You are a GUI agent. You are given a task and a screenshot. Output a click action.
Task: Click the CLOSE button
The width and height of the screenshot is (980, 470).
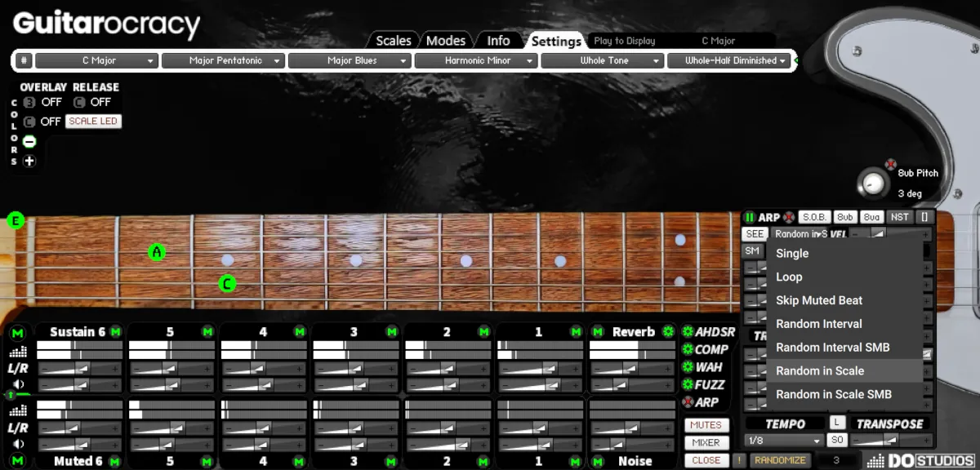pos(706,460)
